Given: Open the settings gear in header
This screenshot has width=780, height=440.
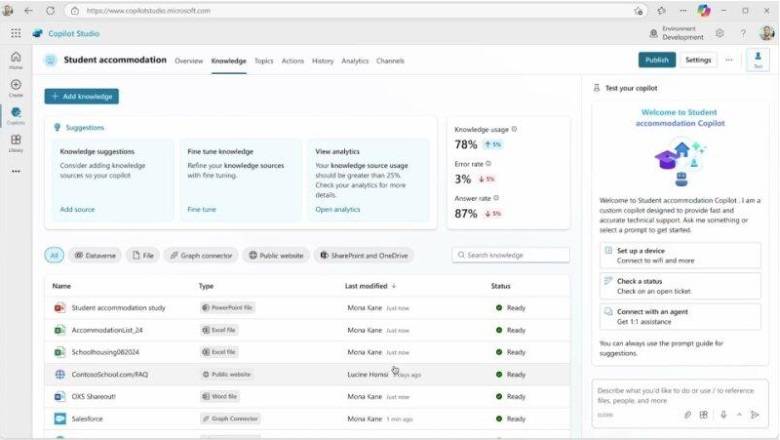Looking at the screenshot, I should 720,33.
